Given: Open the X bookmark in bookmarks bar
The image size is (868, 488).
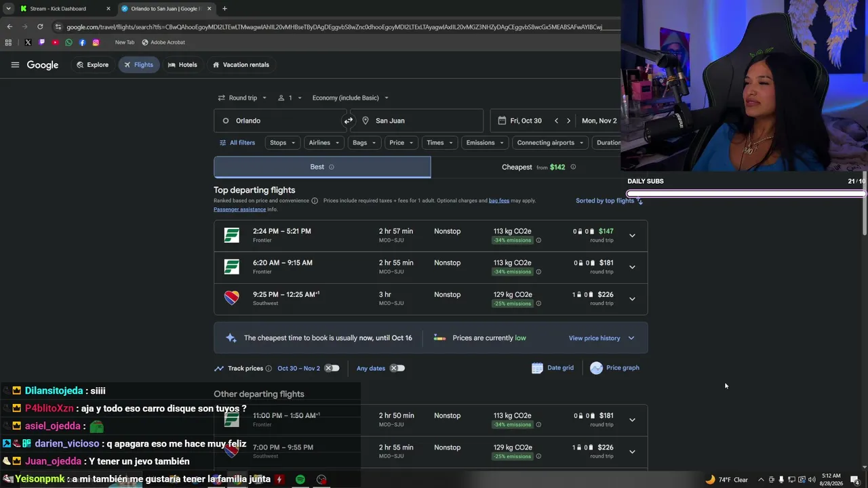Looking at the screenshot, I should coord(28,42).
